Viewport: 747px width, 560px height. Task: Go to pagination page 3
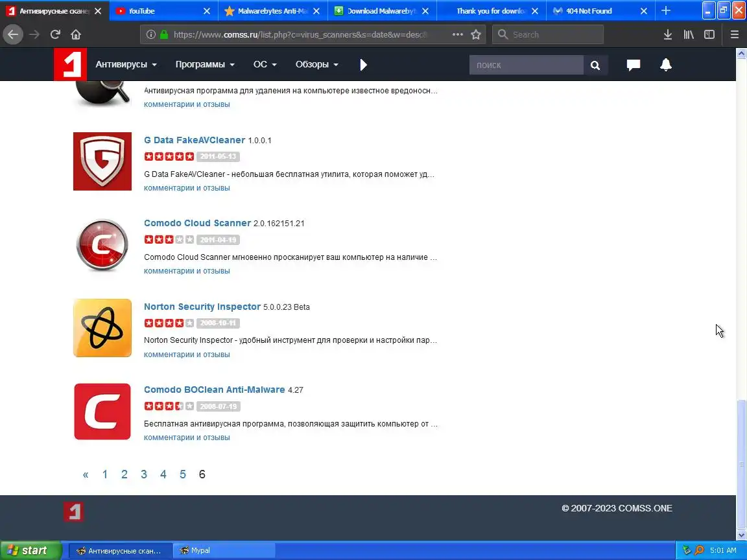[x=144, y=474]
